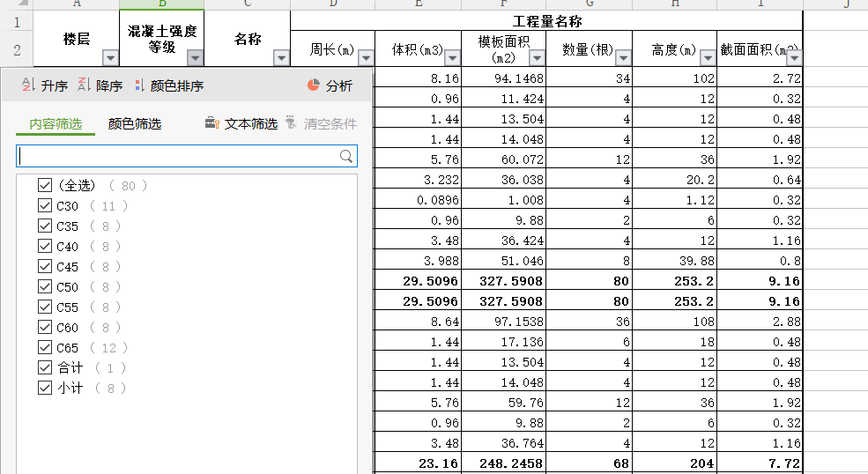Uncheck the 小计 checkbox
The image size is (868, 474).
pyautogui.click(x=45, y=388)
